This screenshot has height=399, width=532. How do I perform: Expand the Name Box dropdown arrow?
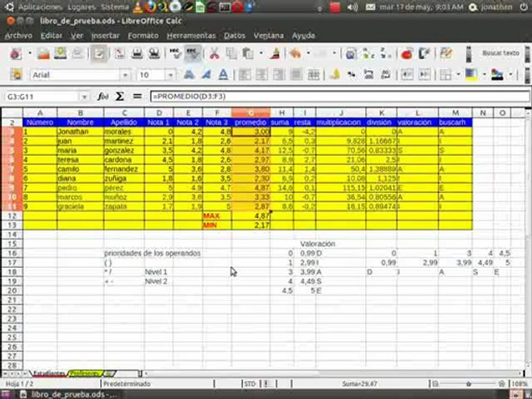pyautogui.click(x=84, y=97)
